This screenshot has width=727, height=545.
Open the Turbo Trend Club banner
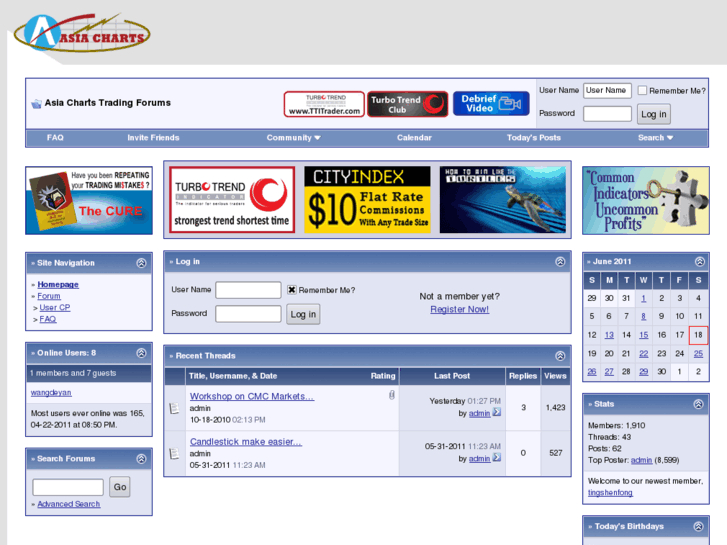coord(408,104)
